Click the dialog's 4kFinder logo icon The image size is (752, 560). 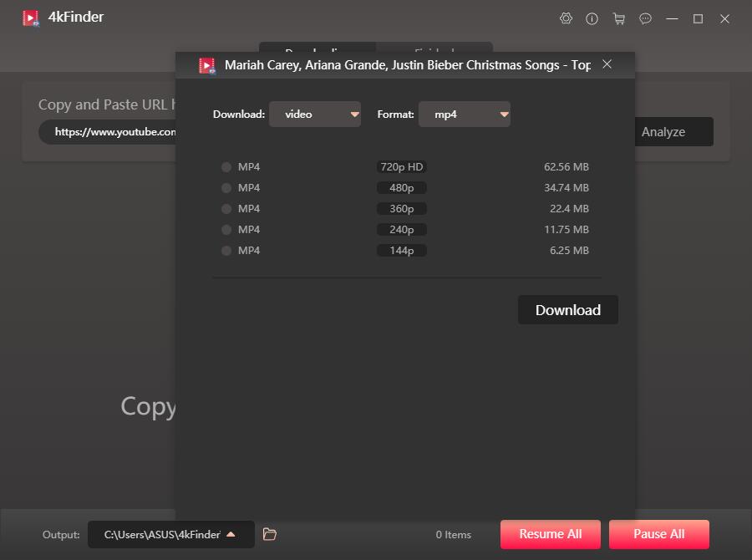click(207, 65)
